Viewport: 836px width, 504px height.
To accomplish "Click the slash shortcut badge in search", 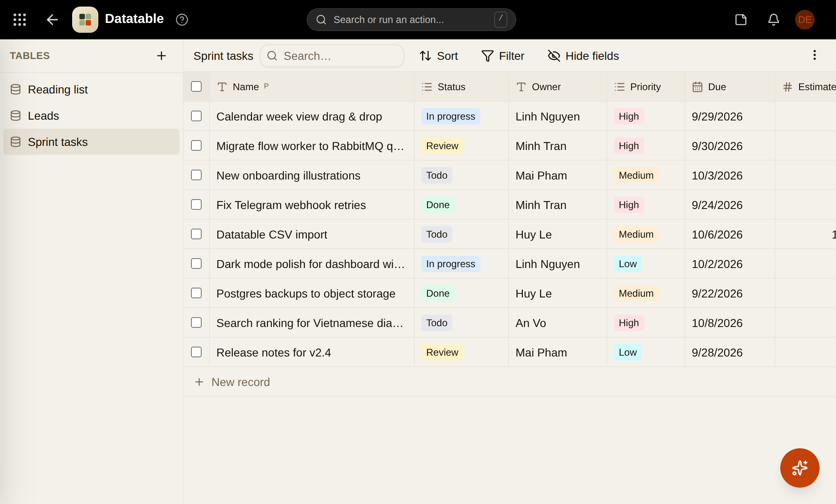I will click(501, 20).
